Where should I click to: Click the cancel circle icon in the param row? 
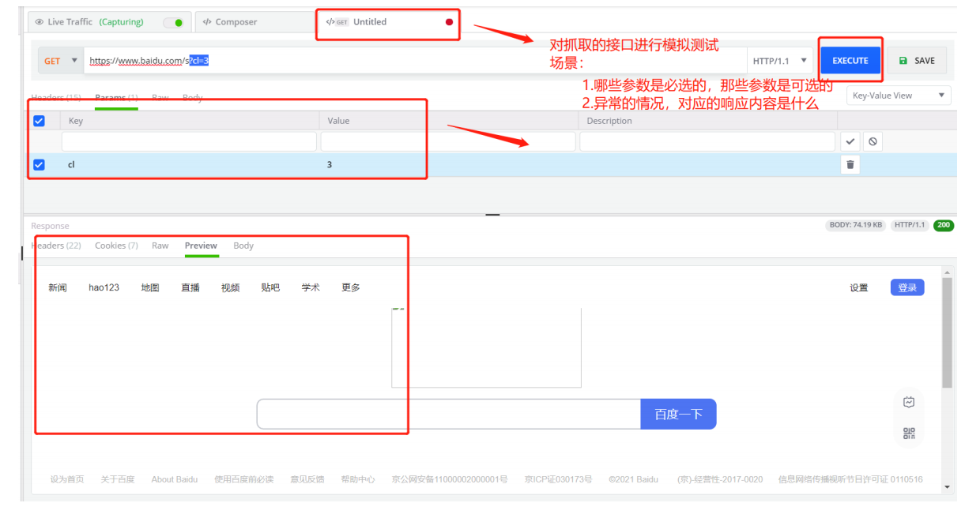[x=873, y=141]
